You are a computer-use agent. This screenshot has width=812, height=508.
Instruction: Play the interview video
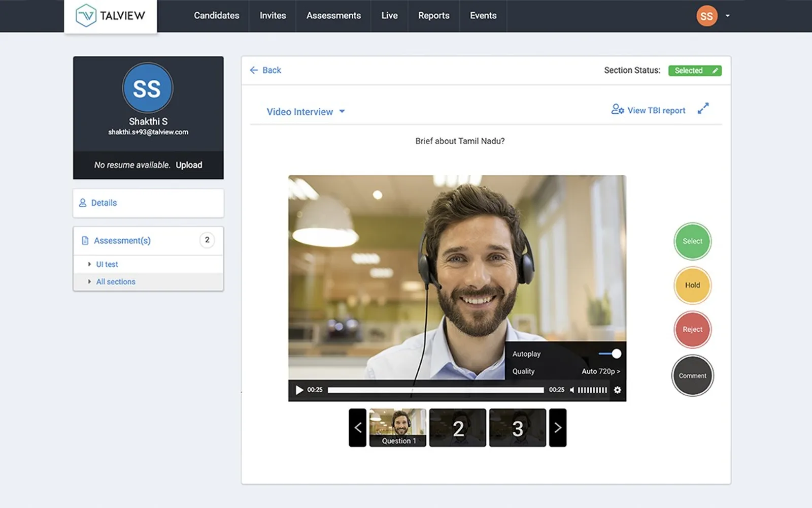tap(299, 390)
